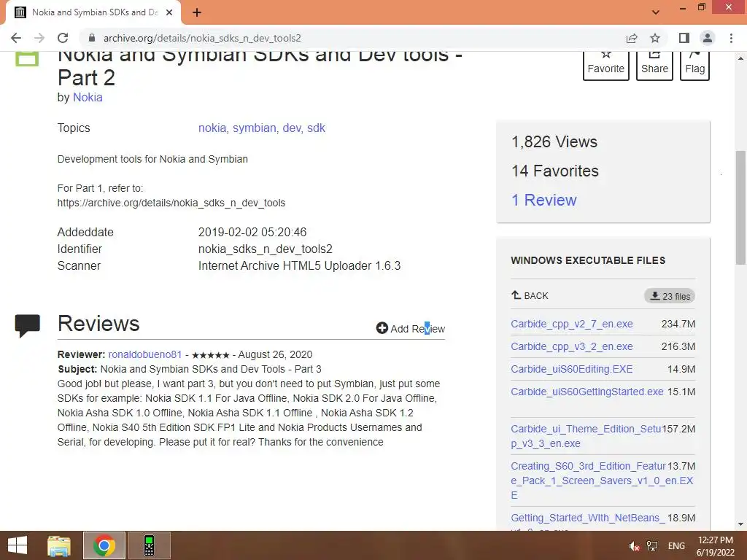
Task: Open the 1 Review link
Action: click(544, 200)
